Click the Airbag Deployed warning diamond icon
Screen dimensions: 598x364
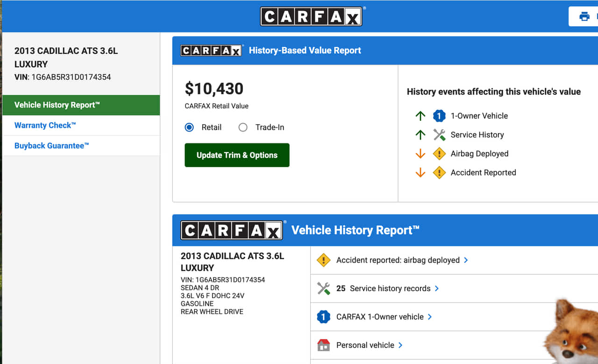point(439,154)
